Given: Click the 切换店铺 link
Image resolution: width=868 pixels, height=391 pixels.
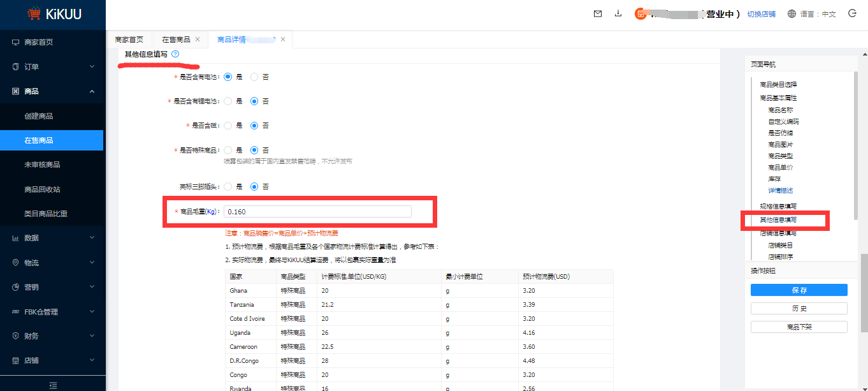Looking at the screenshot, I should tap(761, 14).
